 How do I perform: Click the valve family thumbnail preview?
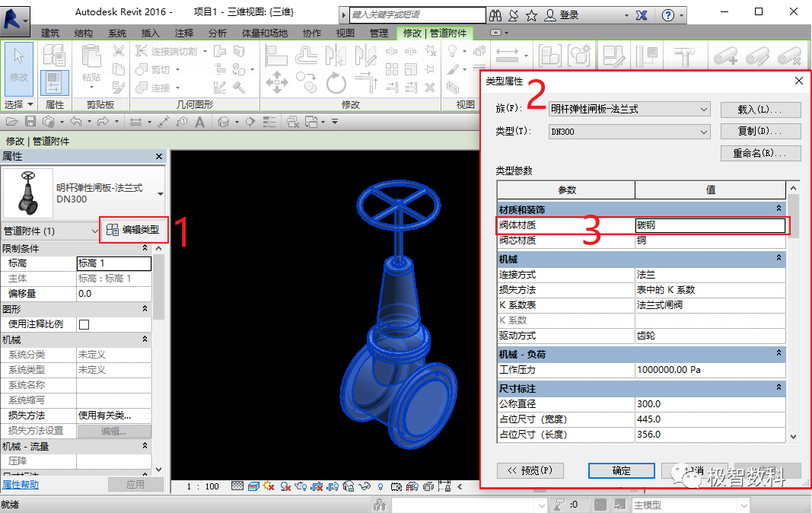point(28,193)
